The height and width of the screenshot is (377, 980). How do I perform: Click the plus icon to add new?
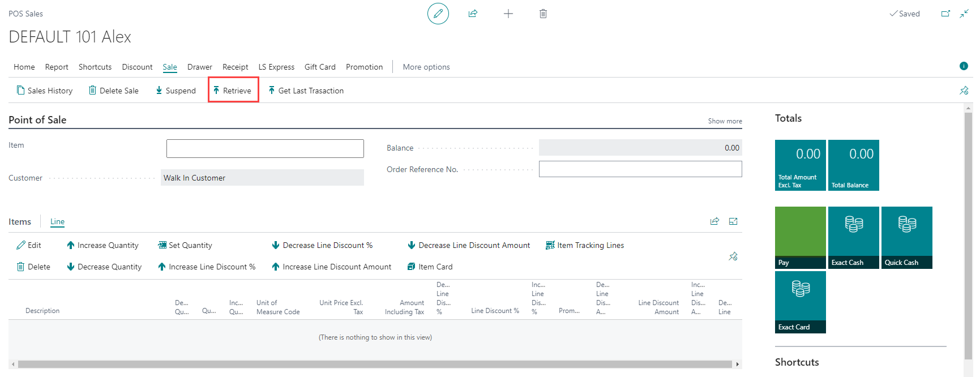pyautogui.click(x=508, y=14)
